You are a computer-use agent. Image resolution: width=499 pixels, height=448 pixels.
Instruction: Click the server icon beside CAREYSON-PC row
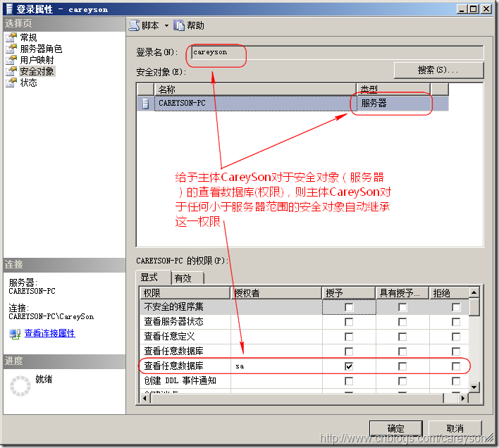tap(145, 104)
